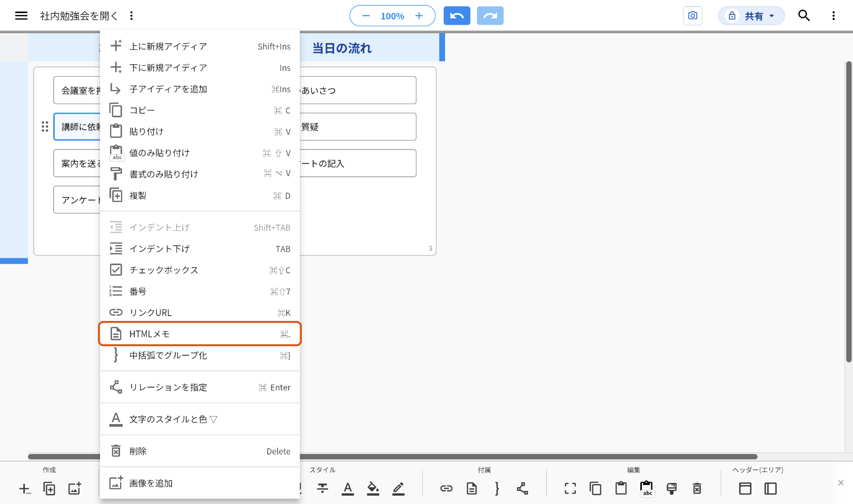853x504 pixels.
Task: Click the memo document icon in 付属
Action: coord(472,489)
